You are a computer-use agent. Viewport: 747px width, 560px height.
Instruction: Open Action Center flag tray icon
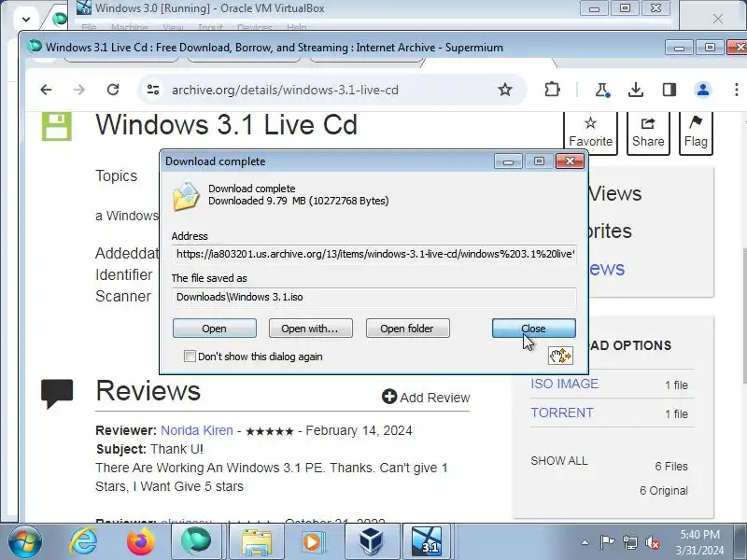click(x=607, y=542)
